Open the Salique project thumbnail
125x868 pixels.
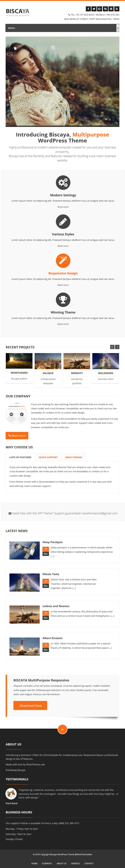coord(48,361)
